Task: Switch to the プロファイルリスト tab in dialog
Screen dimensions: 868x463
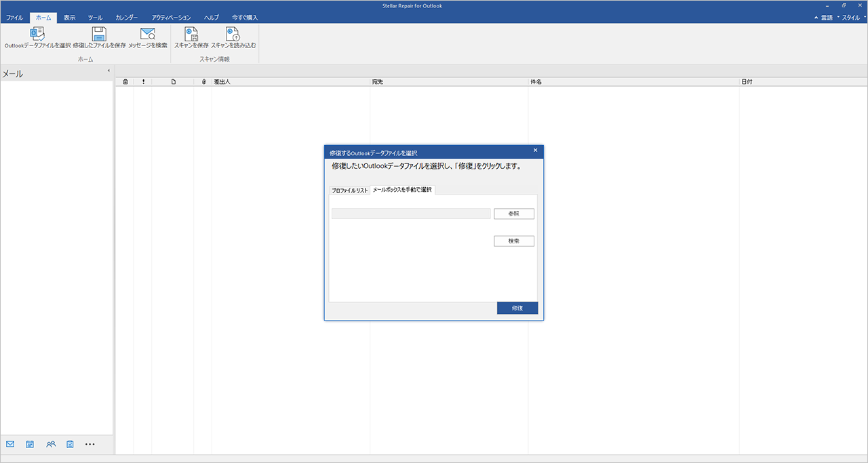Action: [x=350, y=190]
